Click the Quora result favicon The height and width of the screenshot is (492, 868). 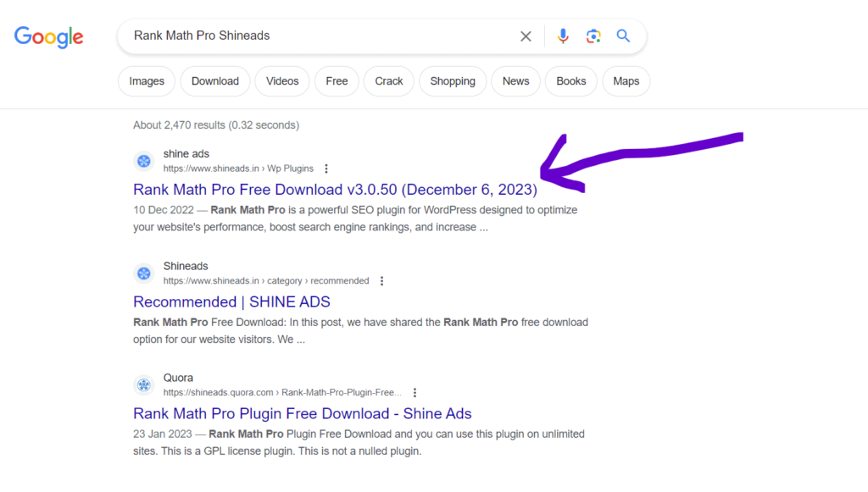[x=144, y=384]
